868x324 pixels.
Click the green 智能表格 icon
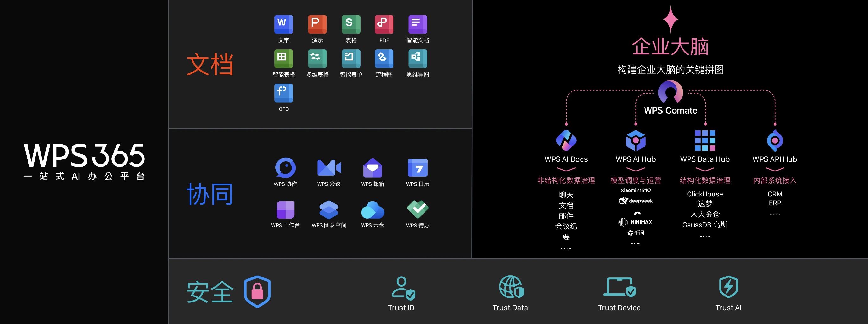(283, 59)
